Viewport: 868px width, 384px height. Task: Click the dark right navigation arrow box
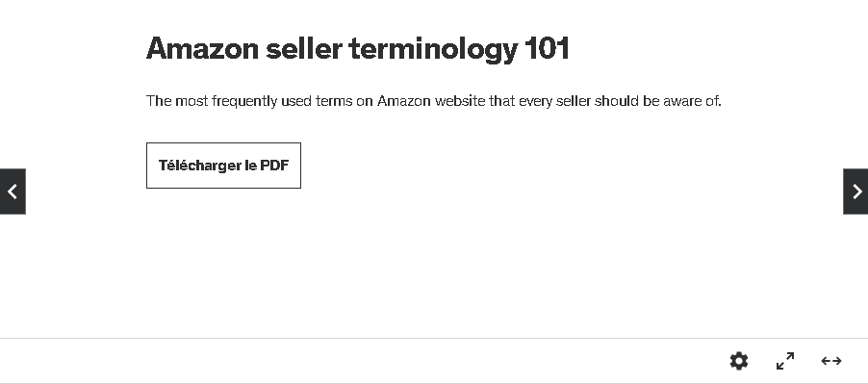click(x=855, y=192)
